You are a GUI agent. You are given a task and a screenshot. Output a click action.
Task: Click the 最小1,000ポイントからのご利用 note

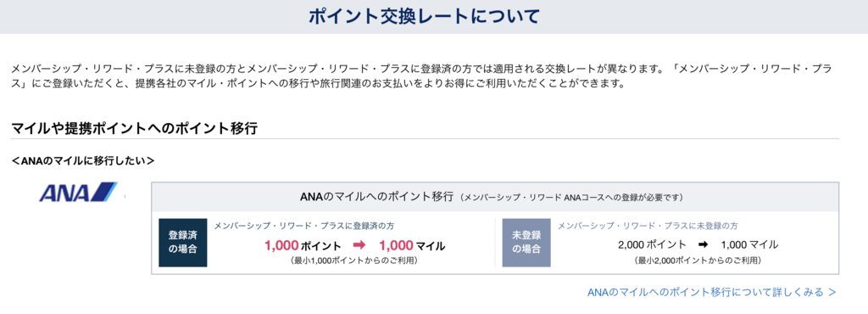(x=353, y=260)
